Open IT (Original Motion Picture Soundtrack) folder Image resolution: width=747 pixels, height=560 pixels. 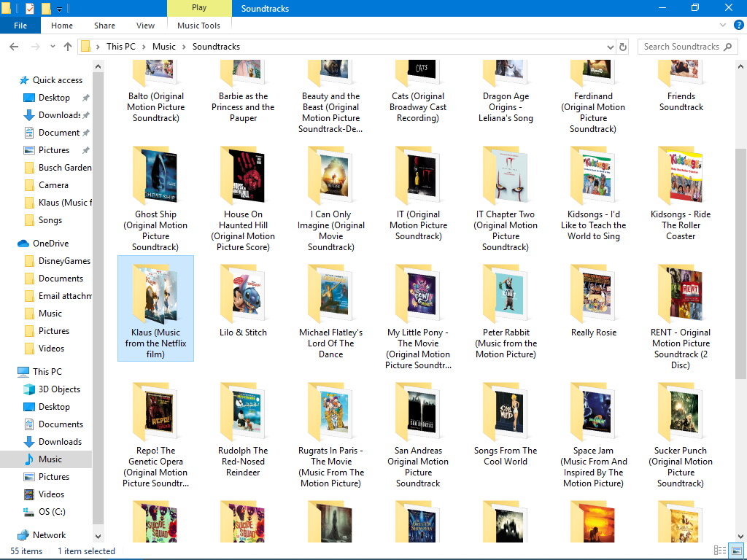(x=418, y=193)
